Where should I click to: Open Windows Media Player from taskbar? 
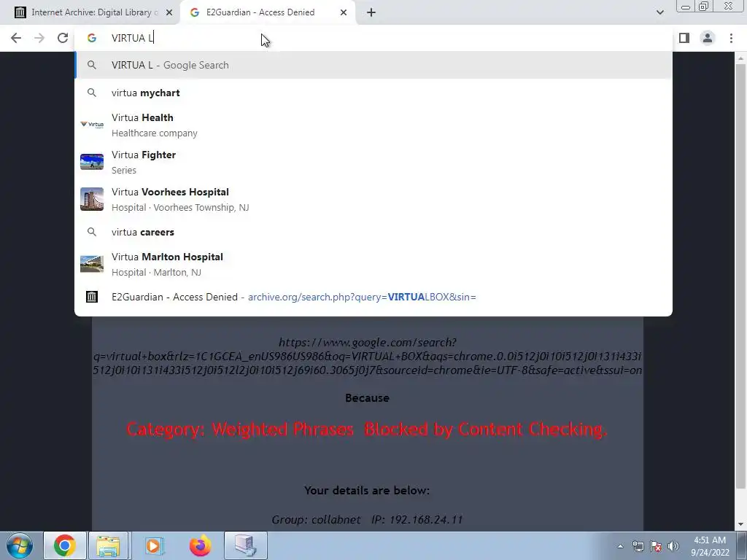tap(153, 545)
